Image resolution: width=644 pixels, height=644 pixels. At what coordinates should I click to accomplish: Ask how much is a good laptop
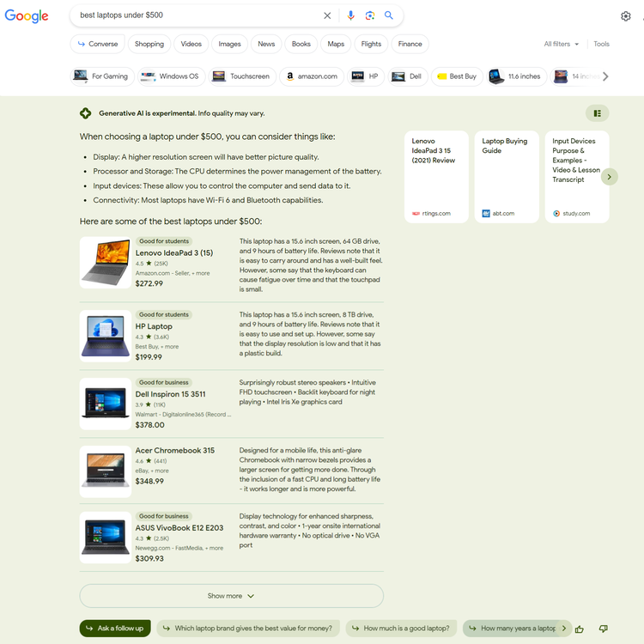click(x=401, y=629)
